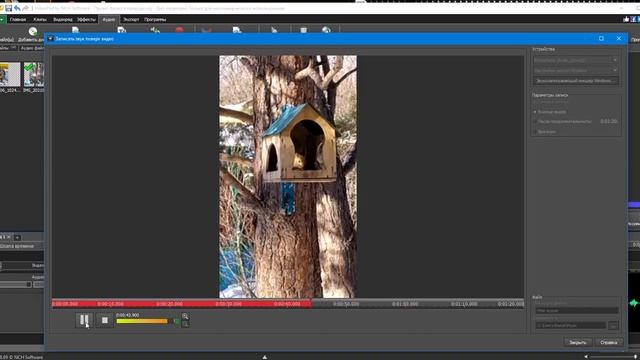The image size is (640, 360).
Task: Edit the 0:01:20 duration field
Action: pyautogui.click(x=609, y=121)
